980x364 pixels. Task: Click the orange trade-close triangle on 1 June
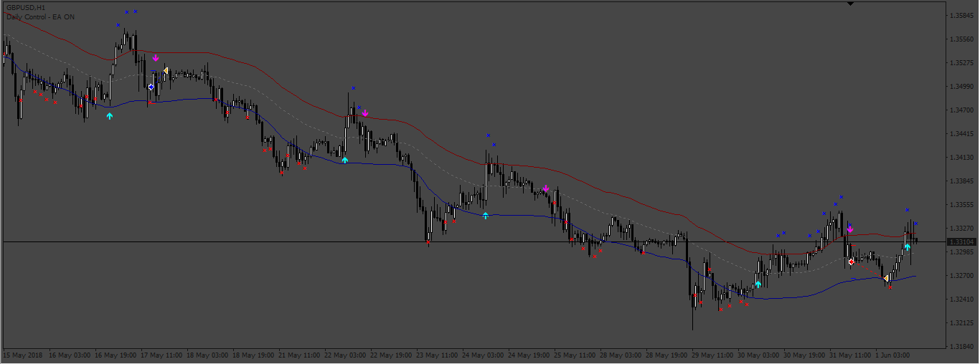(x=886, y=278)
